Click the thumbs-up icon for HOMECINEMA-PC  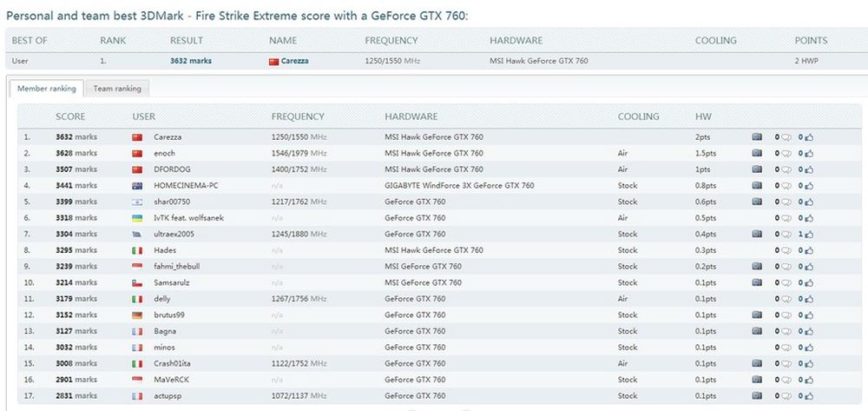click(x=809, y=186)
